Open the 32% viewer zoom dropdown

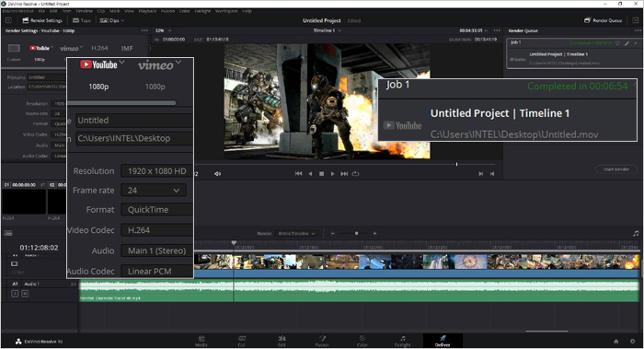tap(163, 30)
